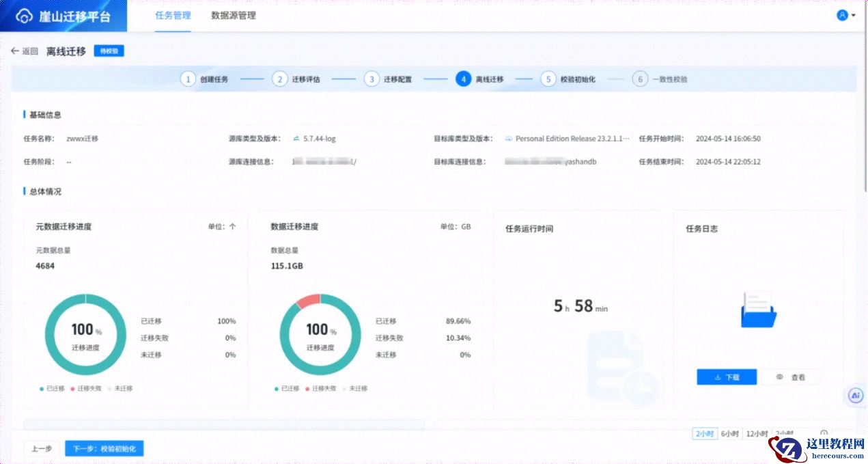This screenshot has height=464, width=868.
Task: Select the 6小时 time range
Action: point(729,433)
